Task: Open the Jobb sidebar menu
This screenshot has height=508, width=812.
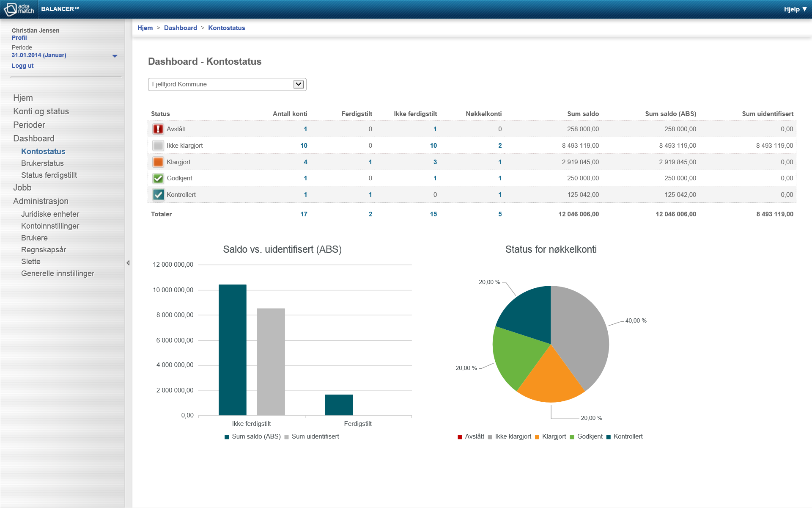Action: point(22,188)
